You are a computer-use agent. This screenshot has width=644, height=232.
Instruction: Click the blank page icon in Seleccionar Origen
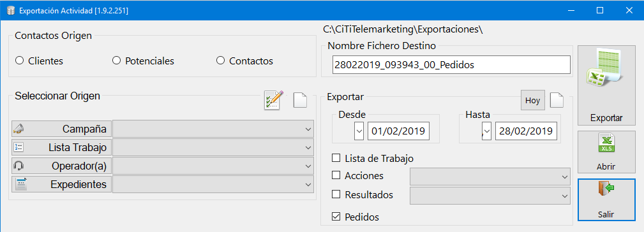[x=300, y=100]
